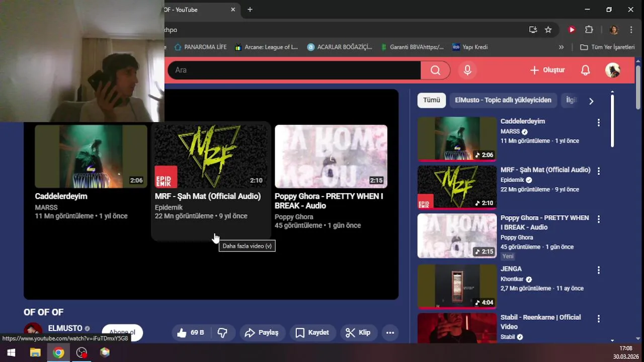Screen dimensions: 644x362
Task: Select the Tümü filter chip
Action: point(431,100)
